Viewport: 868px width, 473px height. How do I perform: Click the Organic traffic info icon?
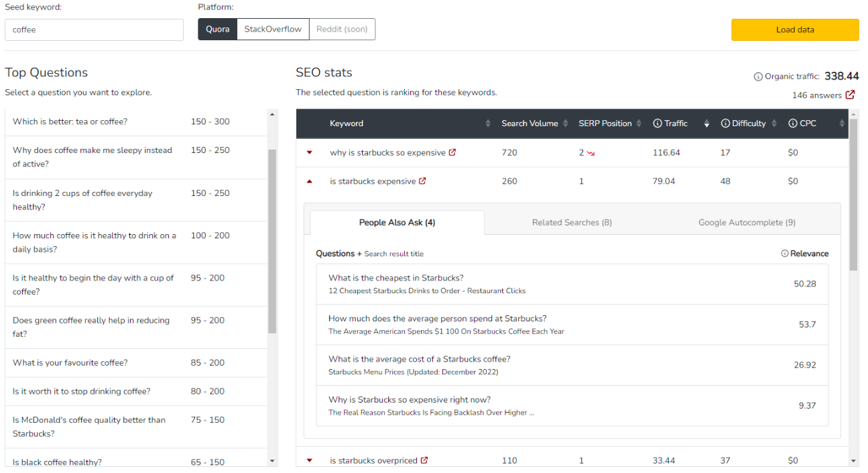(x=758, y=76)
